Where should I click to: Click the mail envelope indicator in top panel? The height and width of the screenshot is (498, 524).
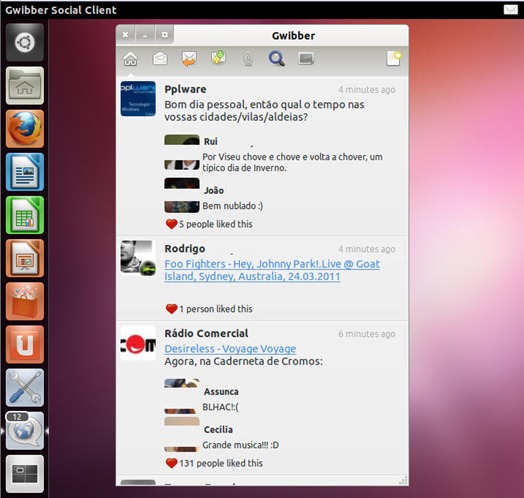(511, 10)
